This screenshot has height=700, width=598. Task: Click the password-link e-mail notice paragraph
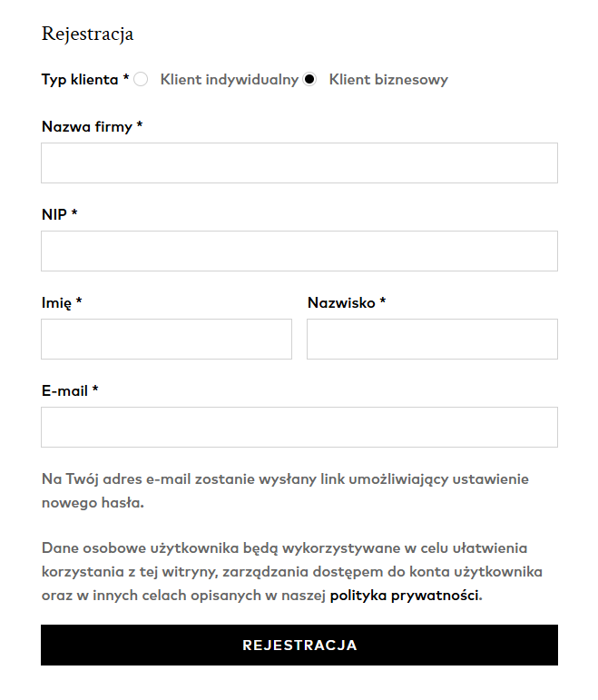(x=285, y=489)
